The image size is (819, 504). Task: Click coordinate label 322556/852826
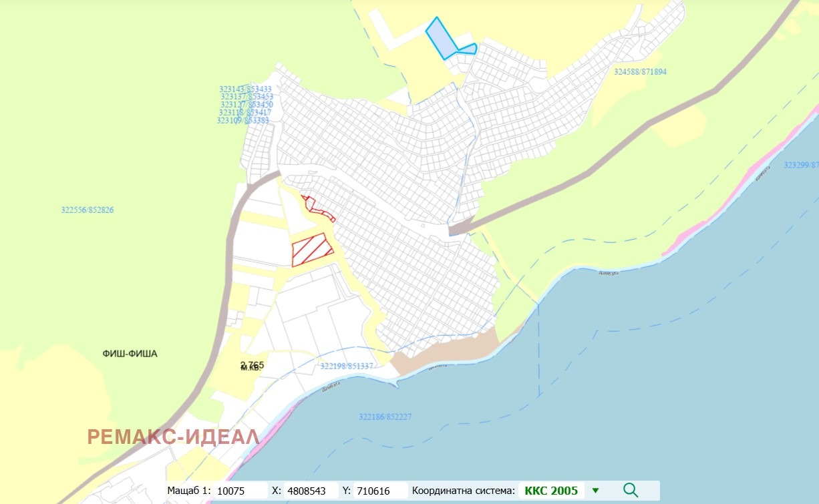[x=87, y=210]
